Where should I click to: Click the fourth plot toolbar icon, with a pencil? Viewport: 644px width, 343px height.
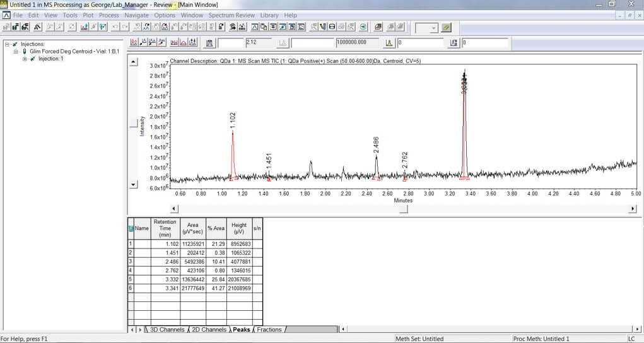click(161, 42)
